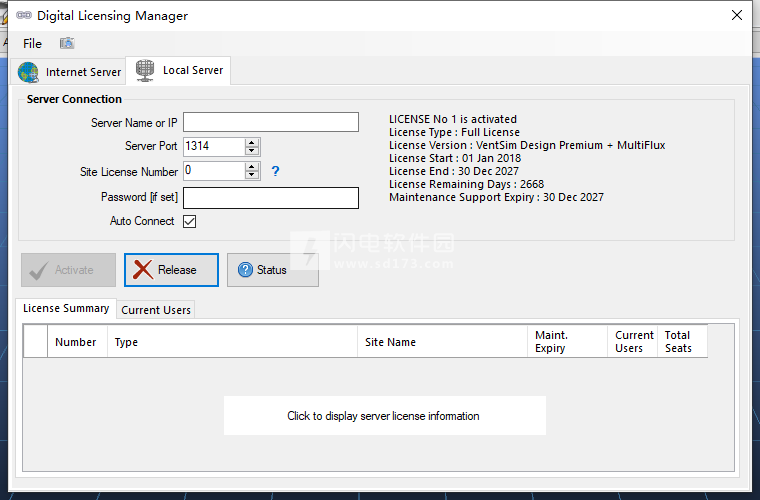Click into the Password input field
The width and height of the screenshot is (760, 500).
point(270,198)
